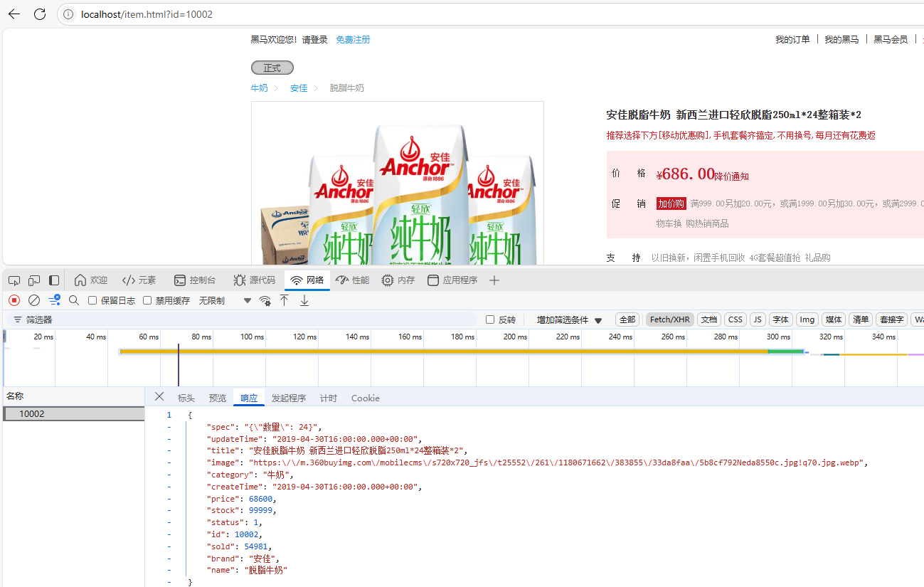This screenshot has height=587, width=924.
Task: Enable the 禁用缓存 checkbox
Action: [147, 300]
